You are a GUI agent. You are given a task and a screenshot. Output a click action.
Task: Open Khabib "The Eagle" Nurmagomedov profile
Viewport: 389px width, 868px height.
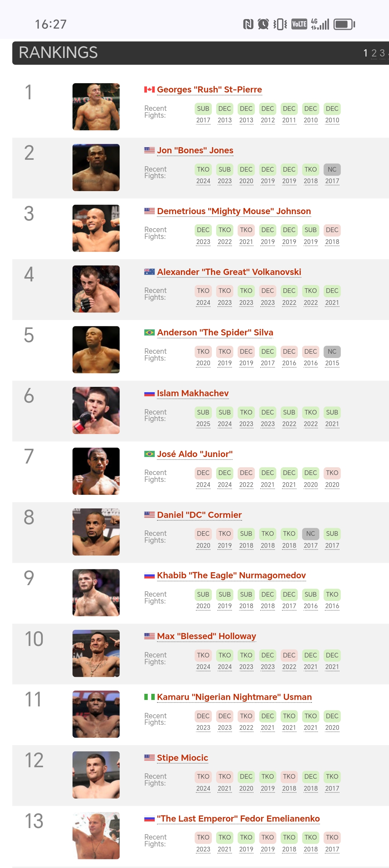pos(231,575)
